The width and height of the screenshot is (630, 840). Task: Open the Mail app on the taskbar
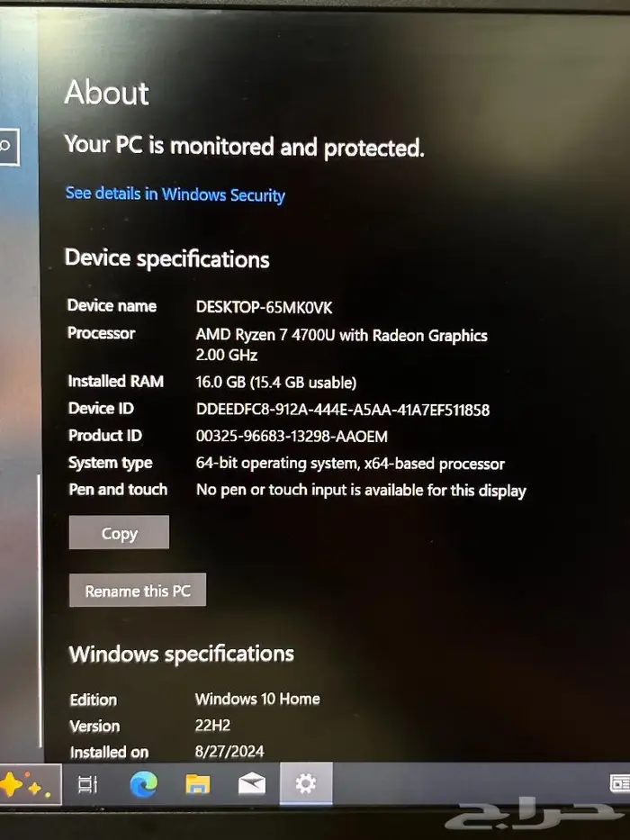pyautogui.click(x=252, y=784)
